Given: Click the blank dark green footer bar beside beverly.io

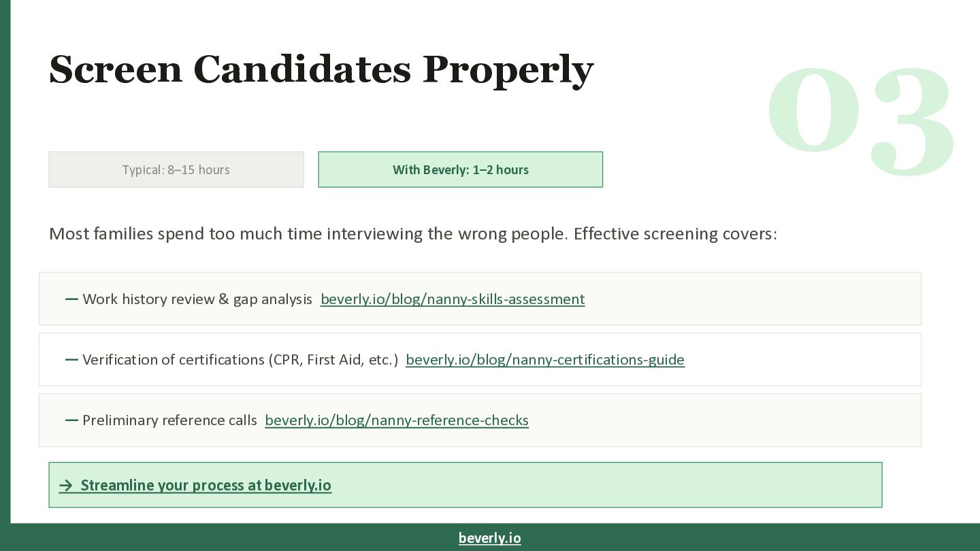Looking at the screenshot, I should pos(749,538).
